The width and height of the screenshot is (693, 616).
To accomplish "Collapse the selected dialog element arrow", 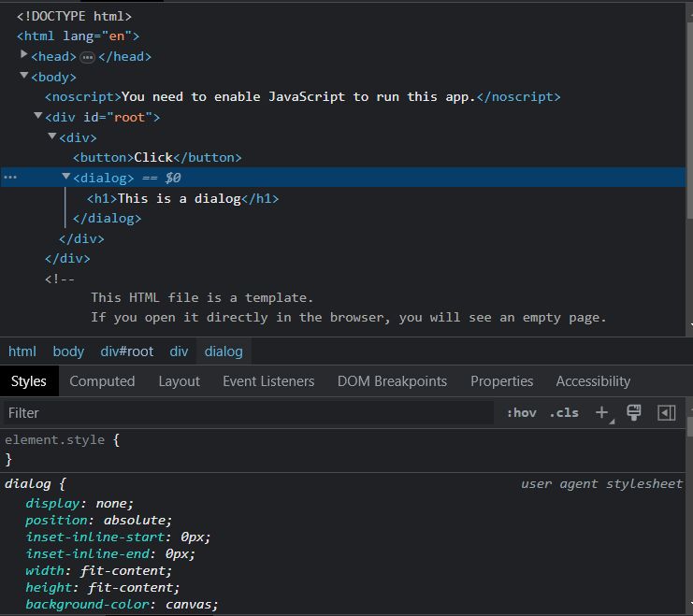I will click(x=66, y=177).
